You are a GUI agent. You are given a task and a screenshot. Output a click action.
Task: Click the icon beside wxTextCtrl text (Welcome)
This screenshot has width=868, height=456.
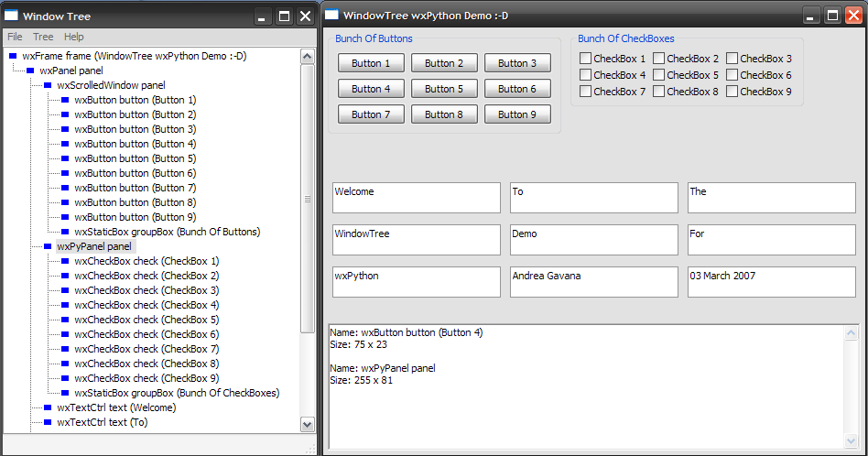tap(48, 407)
